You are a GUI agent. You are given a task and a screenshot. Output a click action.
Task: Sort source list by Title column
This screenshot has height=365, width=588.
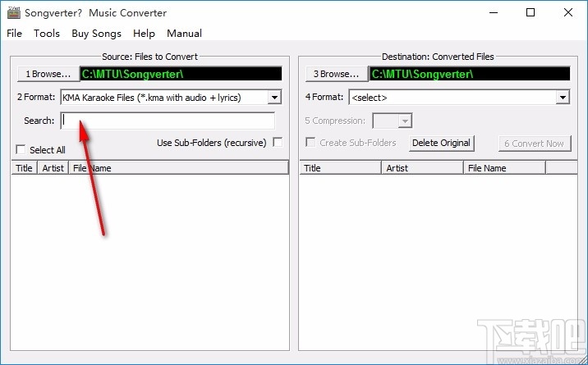pos(24,168)
